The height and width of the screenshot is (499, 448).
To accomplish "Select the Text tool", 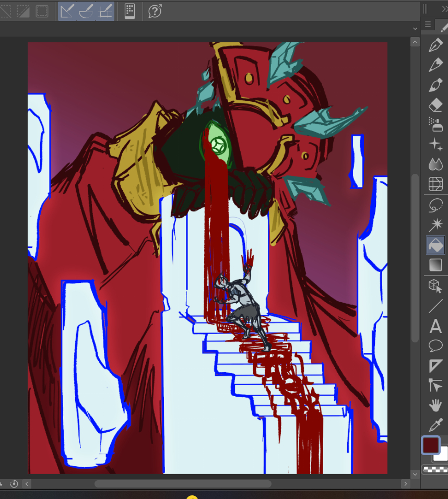I will click(x=435, y=327).
